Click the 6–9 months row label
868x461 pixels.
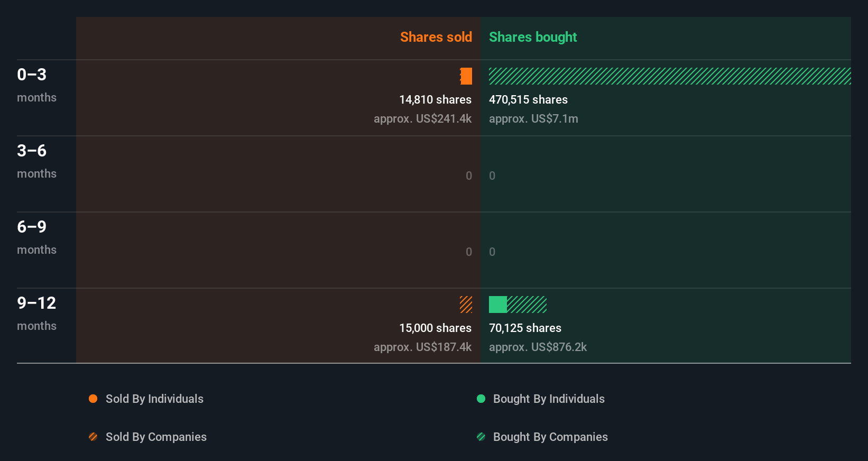pyautogui.click(x=36, y=237)
